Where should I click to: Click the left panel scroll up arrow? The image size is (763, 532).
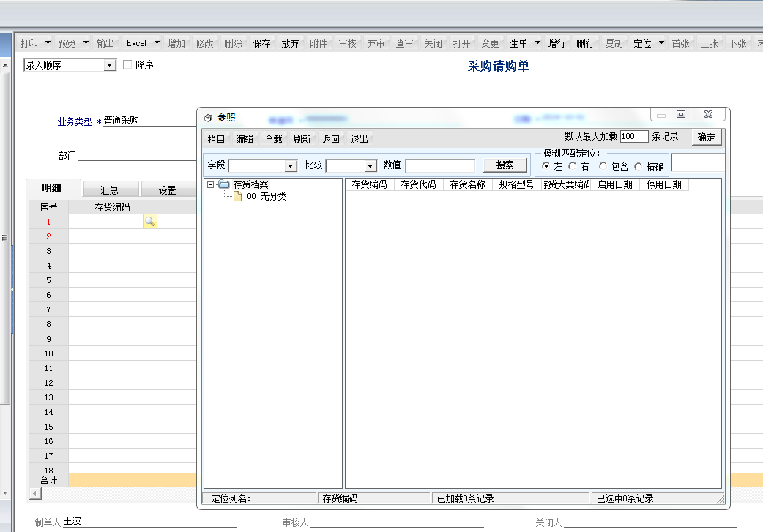point(5,64)
